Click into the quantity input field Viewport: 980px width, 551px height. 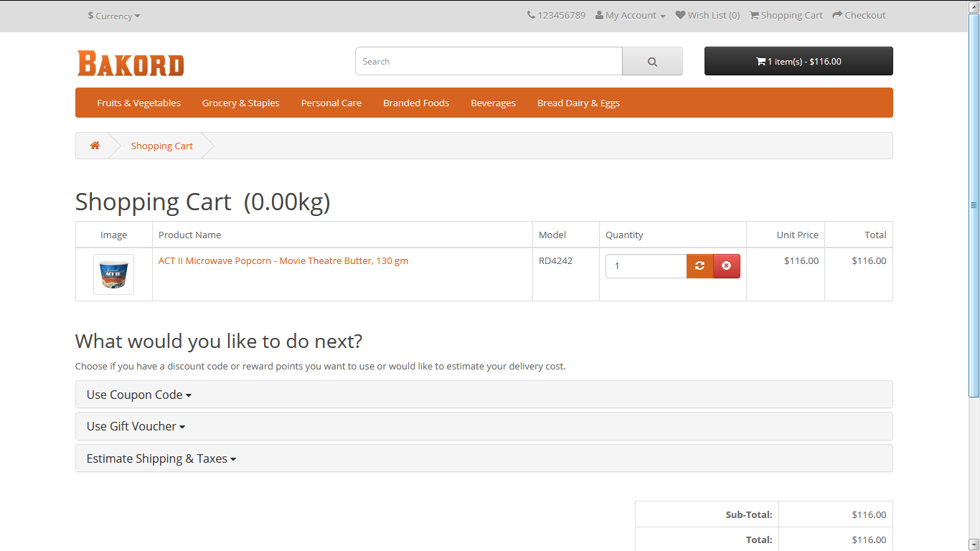[646, 266]
